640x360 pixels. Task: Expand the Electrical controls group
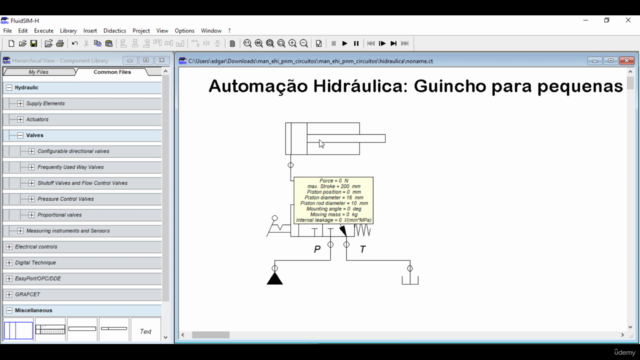pos(9,247)
